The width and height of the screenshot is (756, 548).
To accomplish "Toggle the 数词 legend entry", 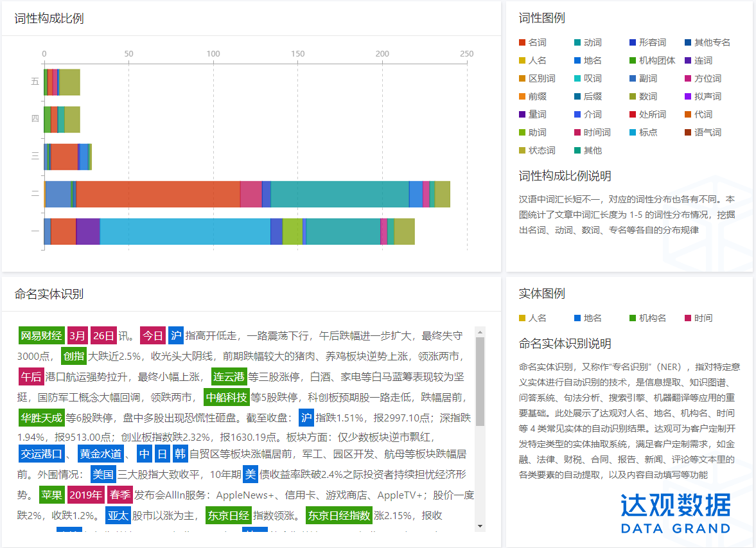I will pos(647,96).
